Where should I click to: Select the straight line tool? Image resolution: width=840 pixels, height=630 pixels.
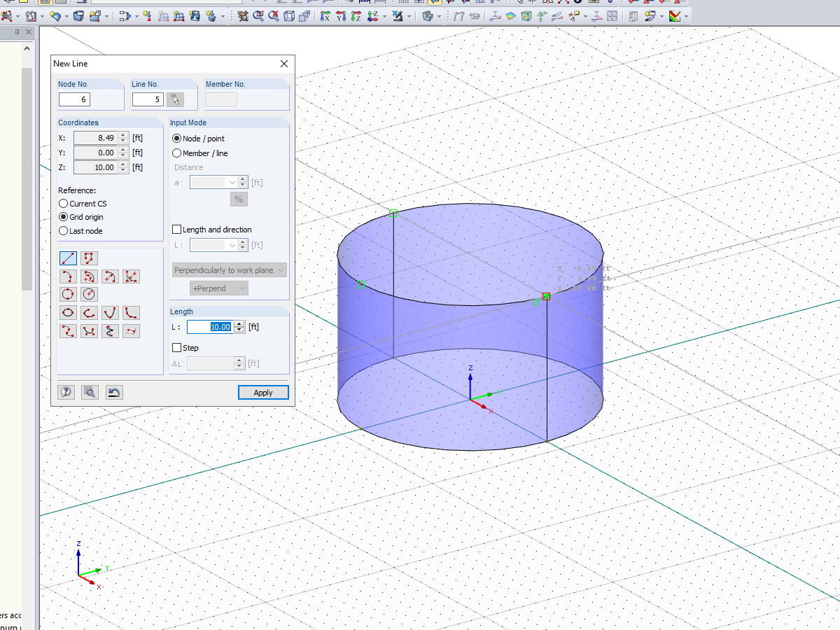(68, 258)
